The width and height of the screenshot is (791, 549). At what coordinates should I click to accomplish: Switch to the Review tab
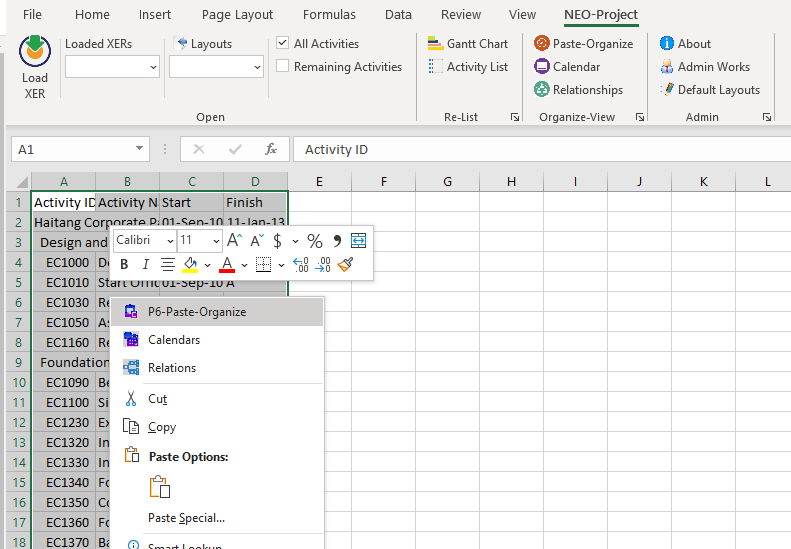pyautogui.click(x=461, y=15)
